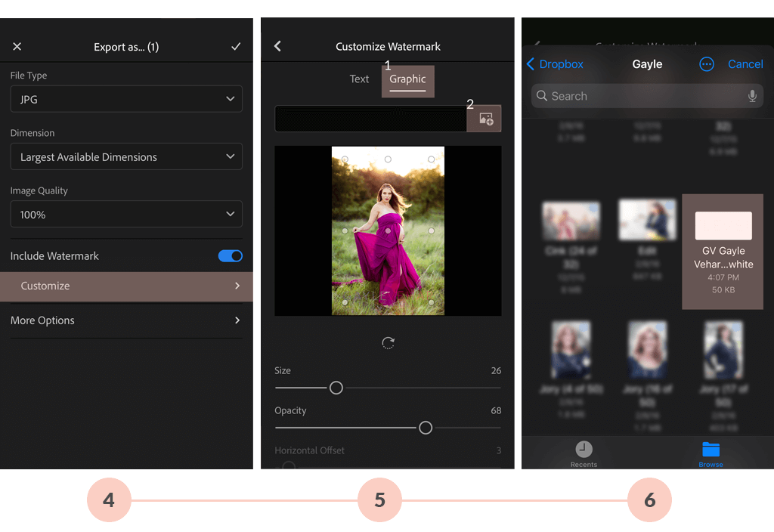Confirm export with the checkmark icon

pos(236,47)
